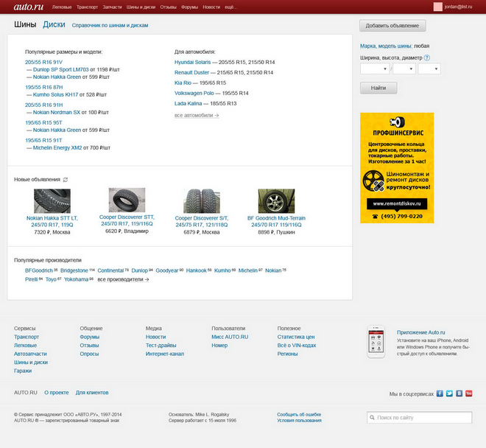Open Новости in top navigation
The width and height of the screenshot is (486, 448).
click(211, 7)
